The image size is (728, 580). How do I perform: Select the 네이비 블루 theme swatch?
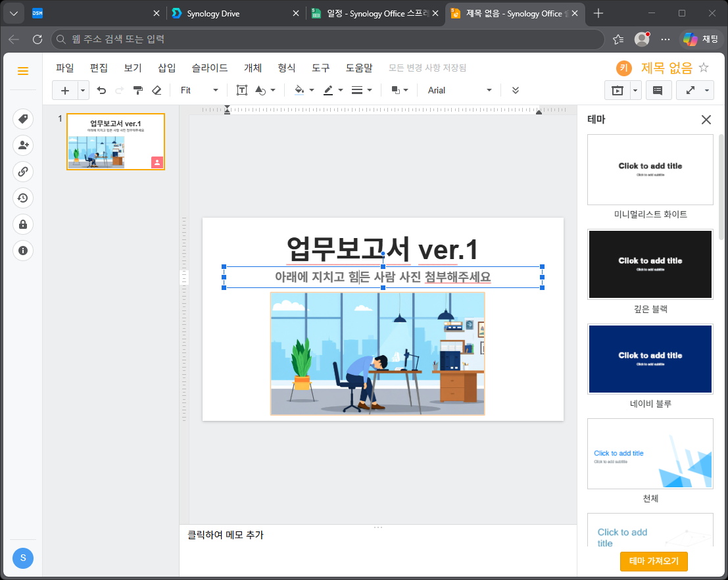point(650,359)
